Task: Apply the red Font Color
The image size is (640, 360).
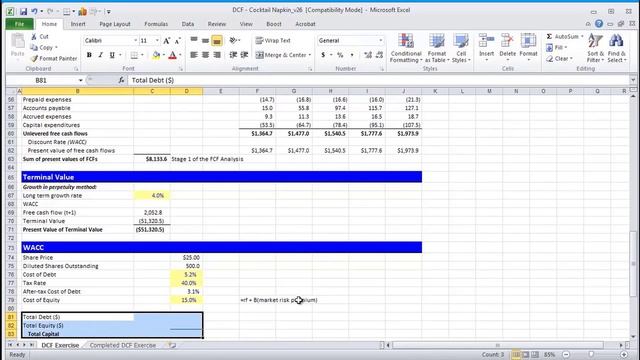Action: click(172, 55)
